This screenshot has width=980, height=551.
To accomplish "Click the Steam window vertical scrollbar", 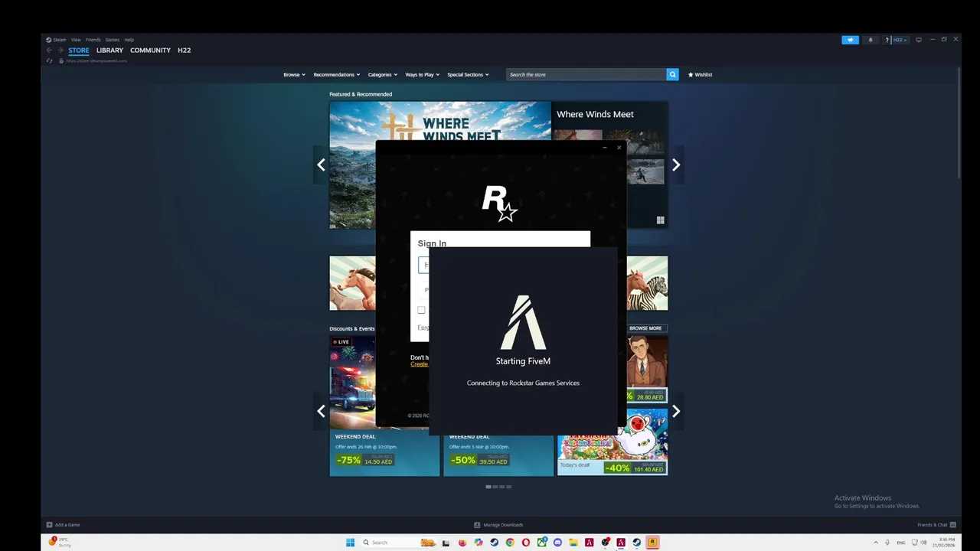I will click(x=959, y=122).
